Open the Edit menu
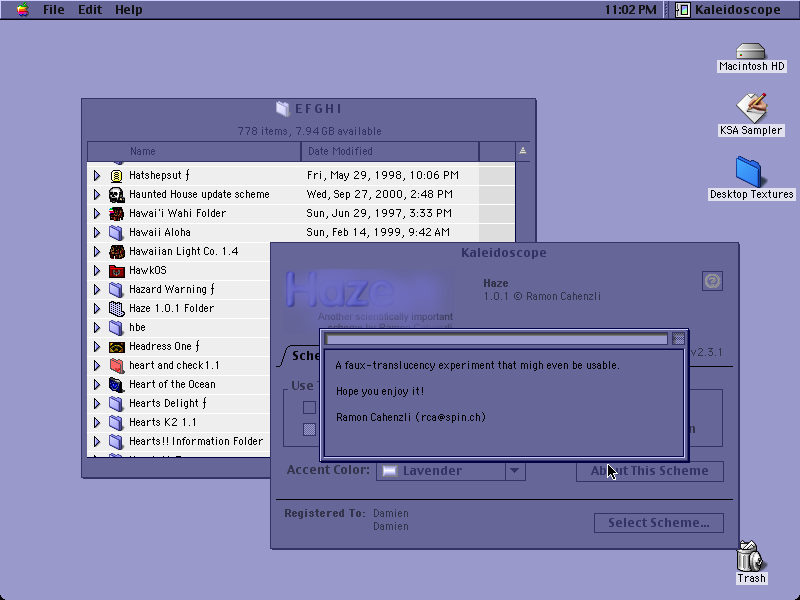The width and height of the screenshot is (800, 600). click(90, 10)
